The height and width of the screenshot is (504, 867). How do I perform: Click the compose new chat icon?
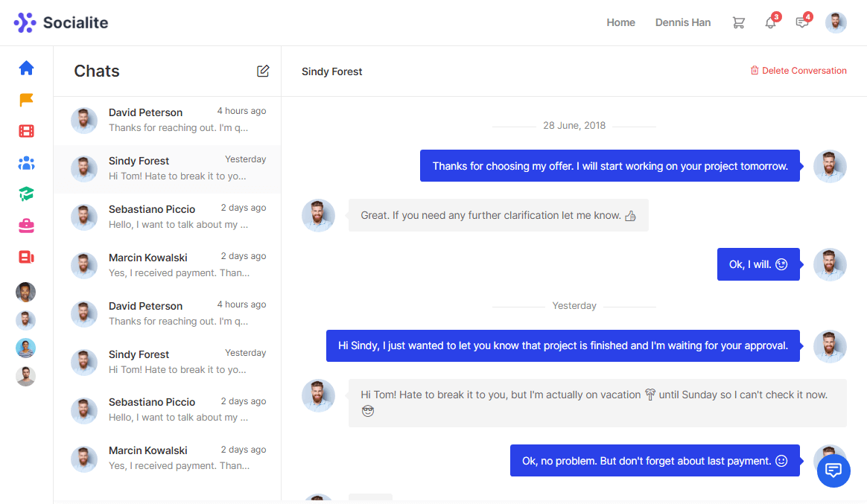pyautogui.click(x=263, y=71)
